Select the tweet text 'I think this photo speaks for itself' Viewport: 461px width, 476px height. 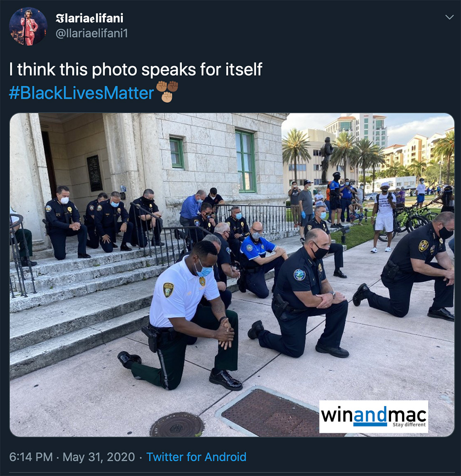[x=136, y=69]
